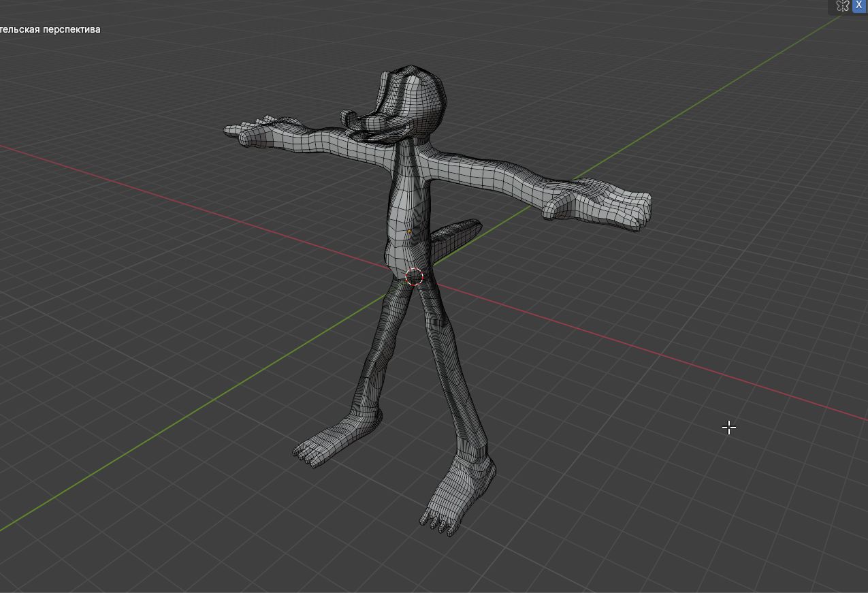Click the red-white 3D cursor at the hips

pos(414,277)
